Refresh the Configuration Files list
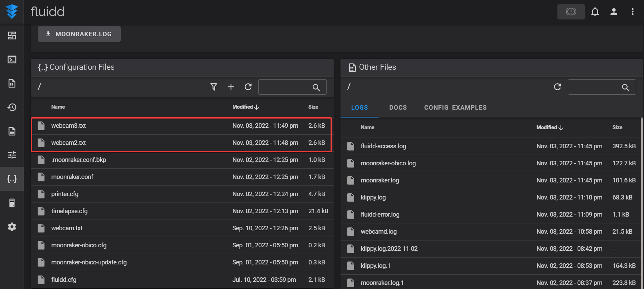The height and width of the screenshot is (289, 644). (248, 87)
